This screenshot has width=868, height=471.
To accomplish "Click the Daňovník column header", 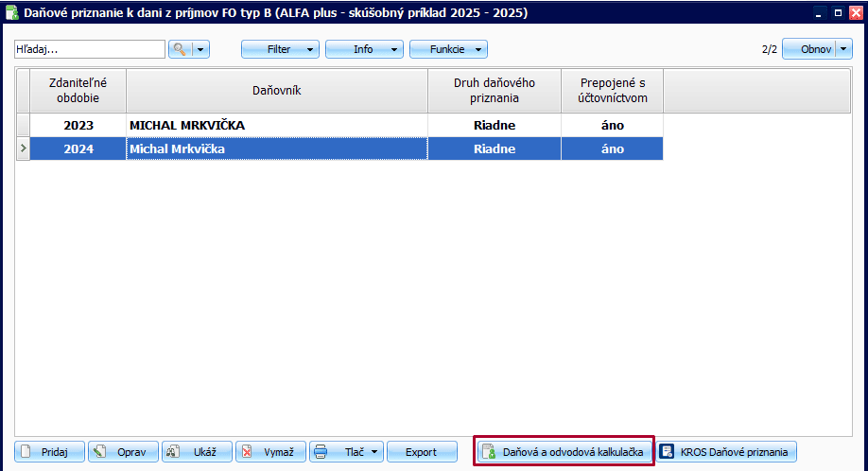I will [276, 90].
